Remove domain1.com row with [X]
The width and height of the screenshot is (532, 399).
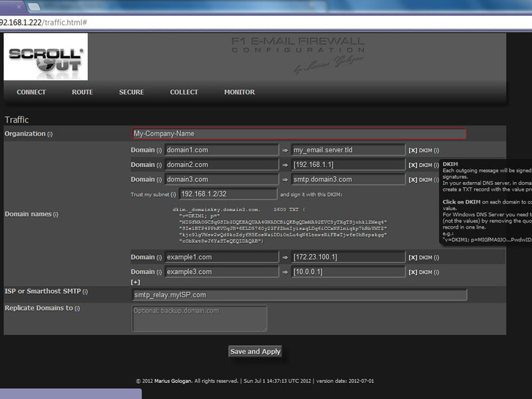click(x=412, y=150)
